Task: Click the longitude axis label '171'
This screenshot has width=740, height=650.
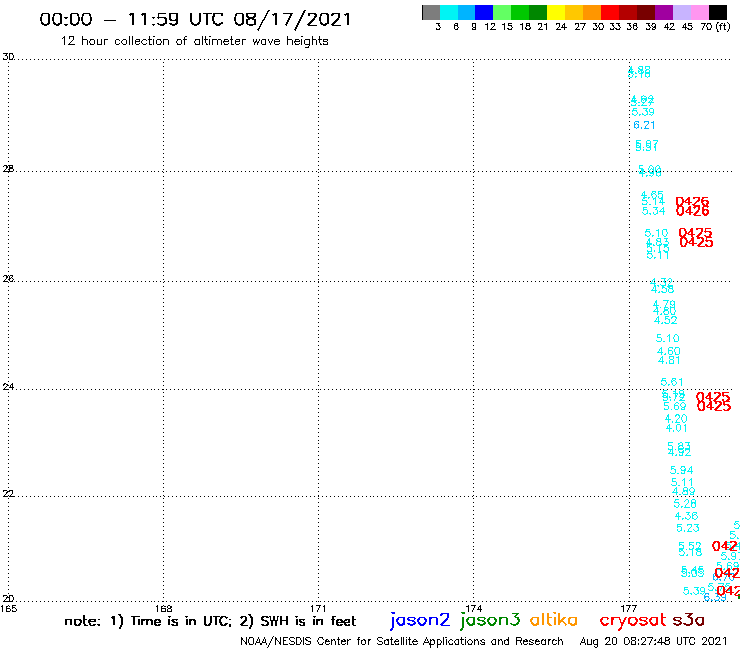Action: [319, 608]
